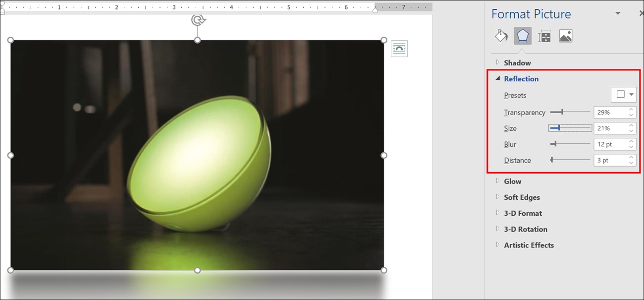Open the Reflection Presets dropdown
Image resolution: width=644 pixels, height=300 pixels.
[624, 95]
